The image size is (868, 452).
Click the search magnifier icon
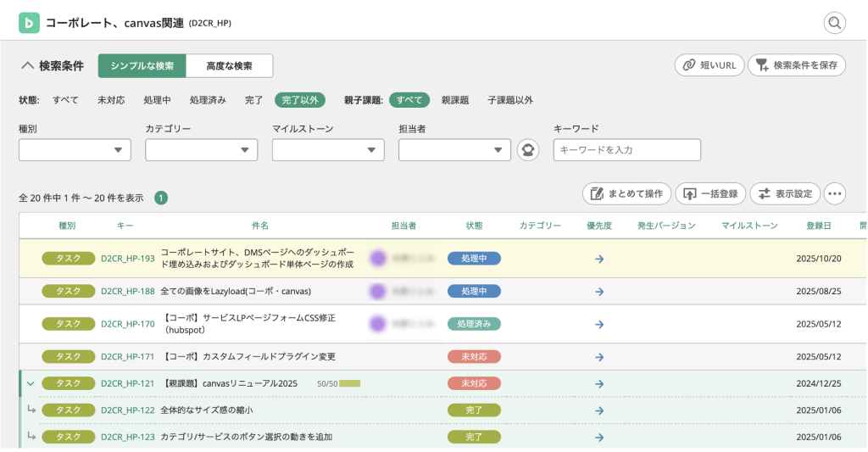click(835, 23)
